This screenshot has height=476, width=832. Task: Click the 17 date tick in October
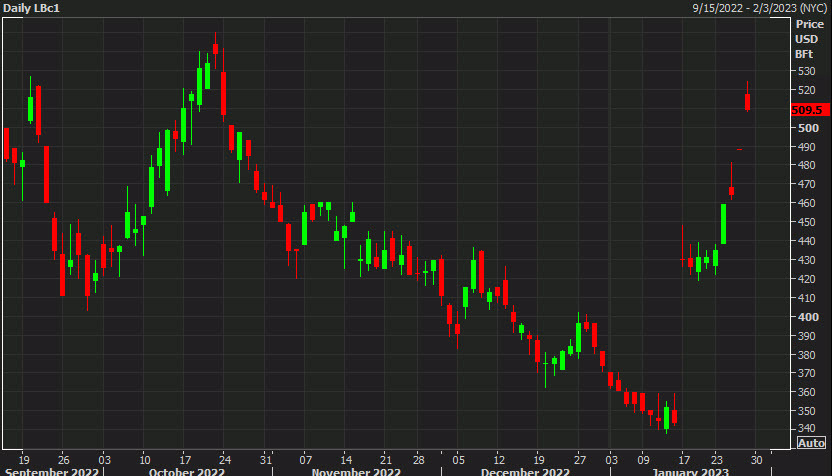click(x=185, y=460)
